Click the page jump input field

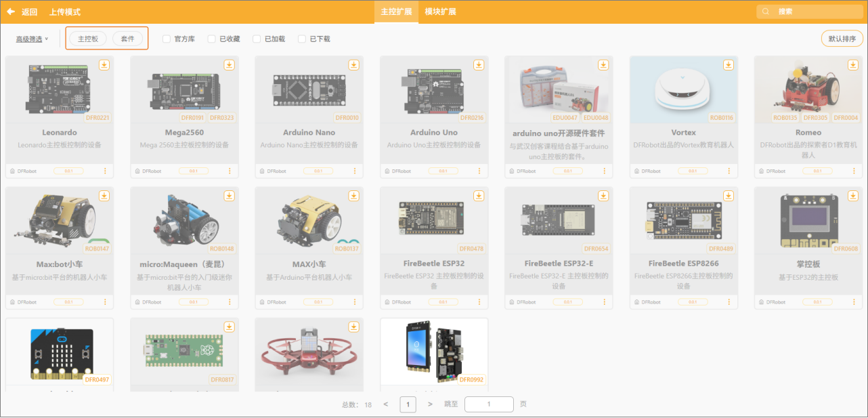point(489,404)
